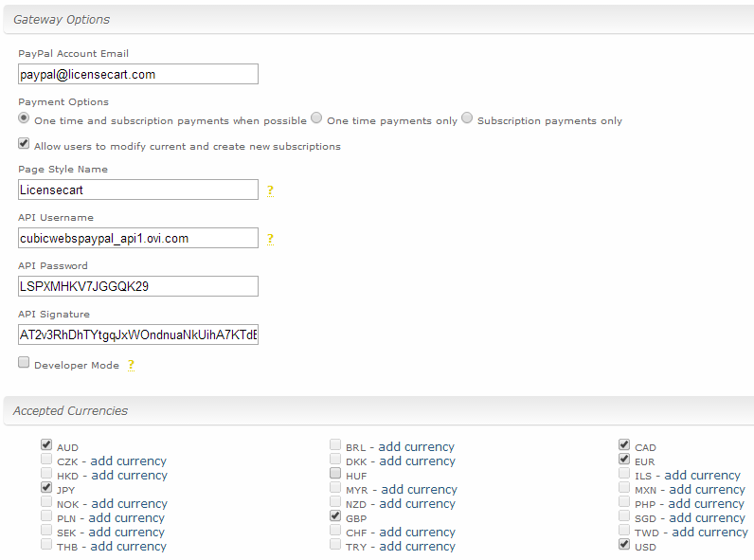Enable the Developer Mode checkbox
This screenshot has width=754, height=560.
pos(24,362)
